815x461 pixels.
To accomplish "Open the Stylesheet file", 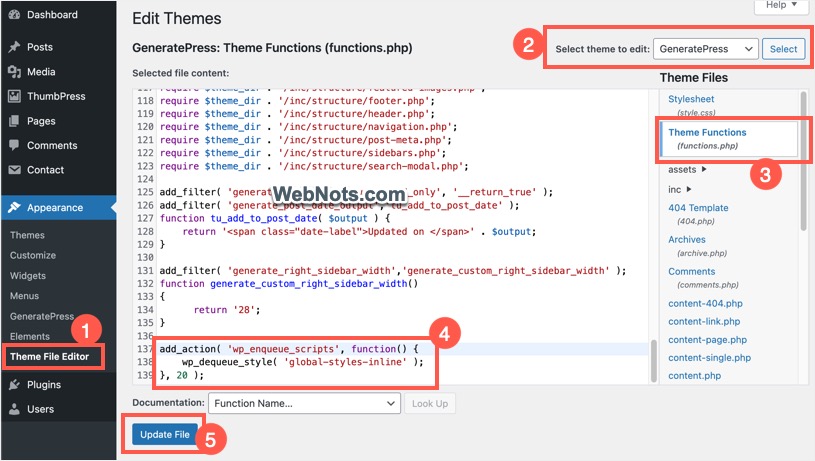I will (691, 99).
